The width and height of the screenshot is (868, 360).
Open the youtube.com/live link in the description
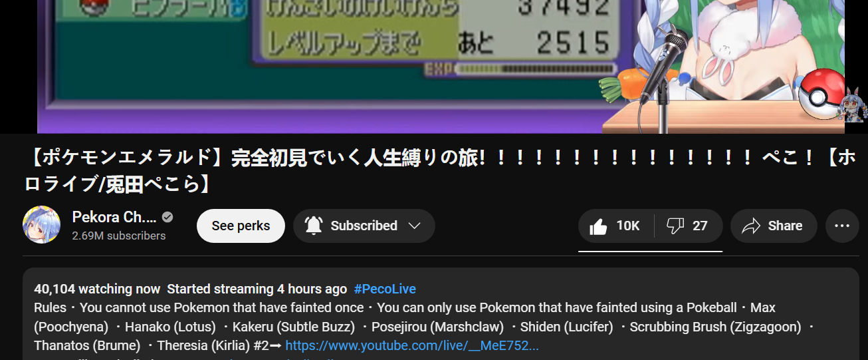coord(412,345)
